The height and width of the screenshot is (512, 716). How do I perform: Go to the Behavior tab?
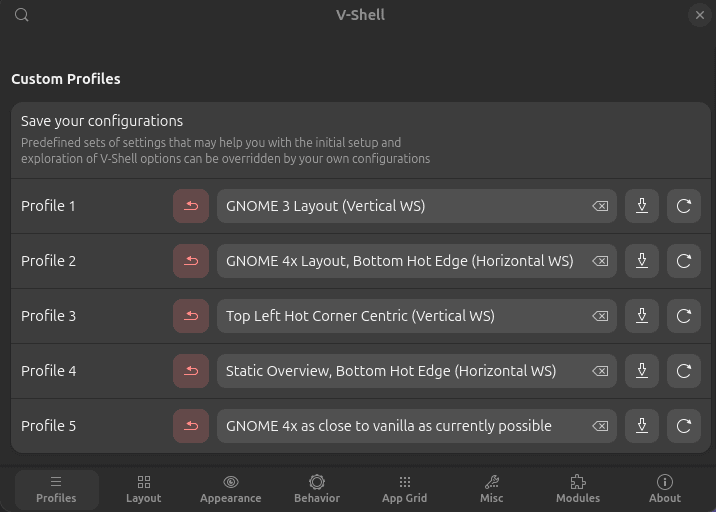[x=317, y=490]
